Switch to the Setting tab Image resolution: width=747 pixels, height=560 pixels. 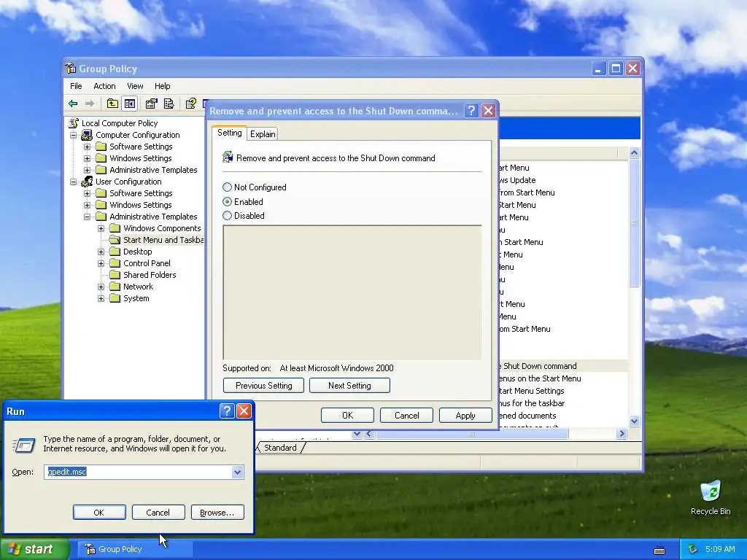(229, 133)
